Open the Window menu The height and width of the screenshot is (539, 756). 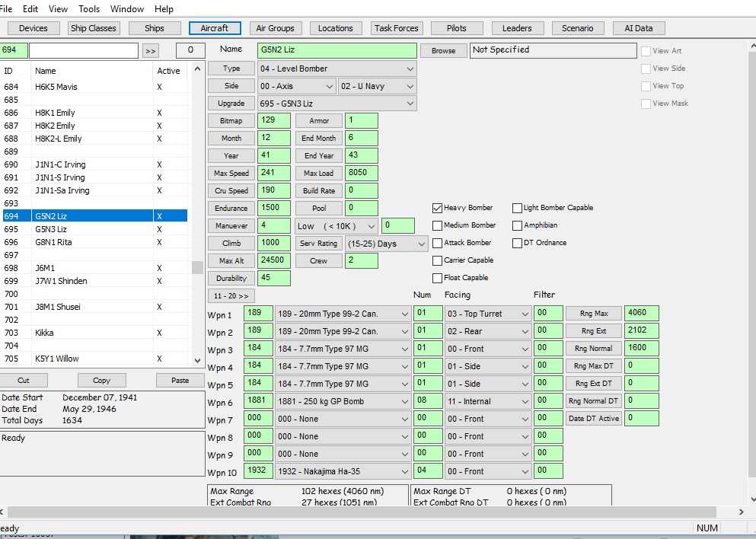click(x=127, y=8)
